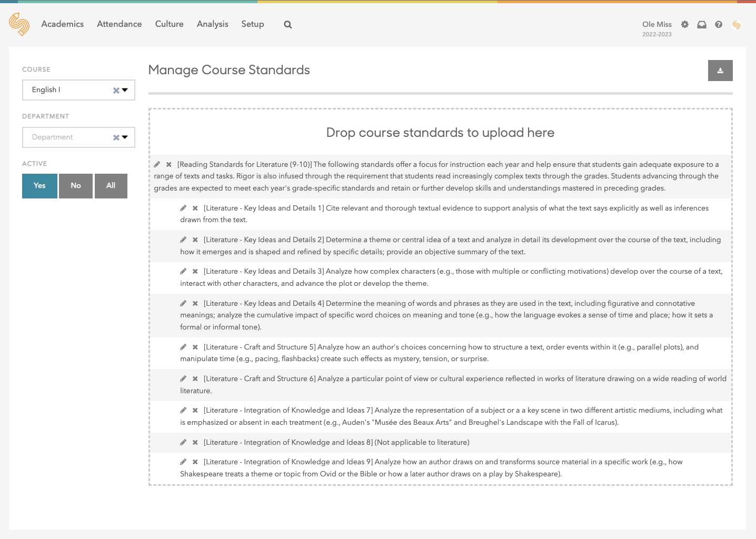Set Active filter to No
This screenshot has width=756, height=539.
pos(76,186)
